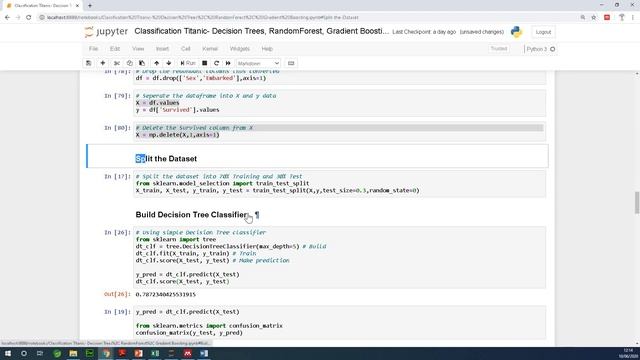Select the Classification Titanic browser tab
Viewport: 640px width, 360px height.
click(42, 6)
